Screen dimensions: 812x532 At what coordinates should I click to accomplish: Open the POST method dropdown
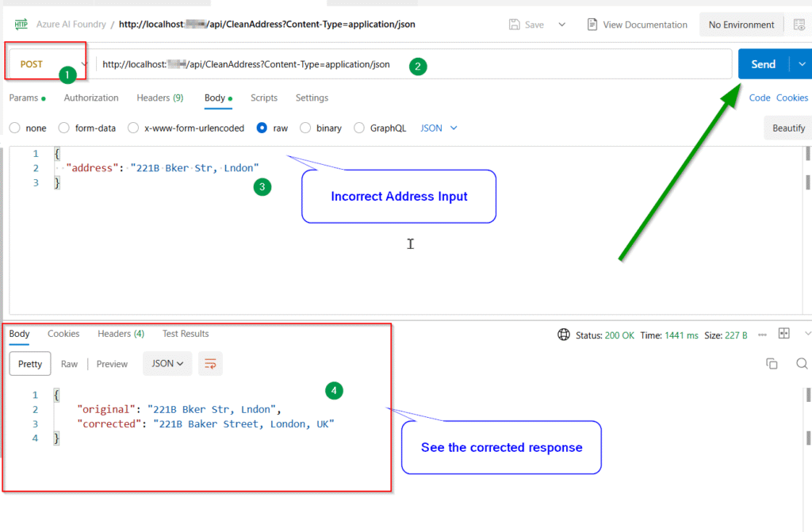click(x=48, y=64)
